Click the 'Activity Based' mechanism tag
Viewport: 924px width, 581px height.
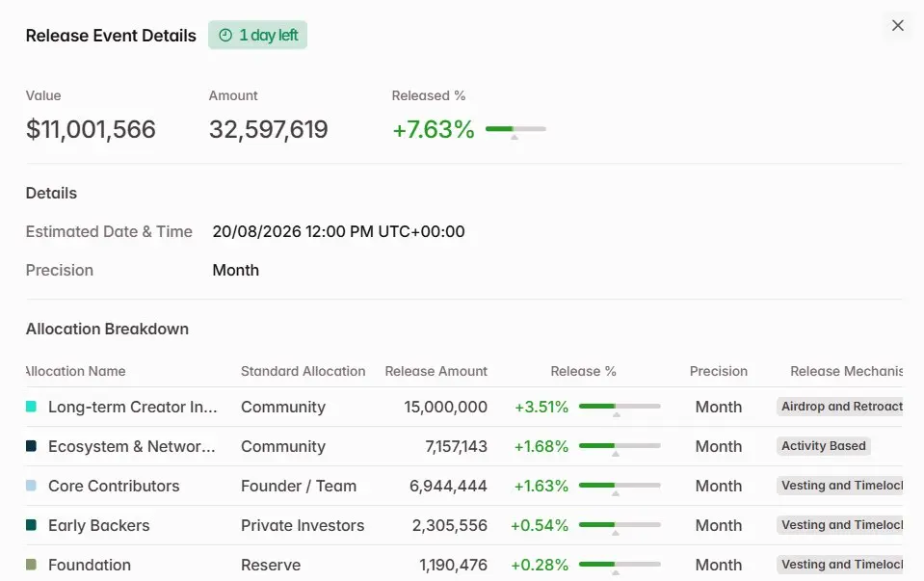823,446
